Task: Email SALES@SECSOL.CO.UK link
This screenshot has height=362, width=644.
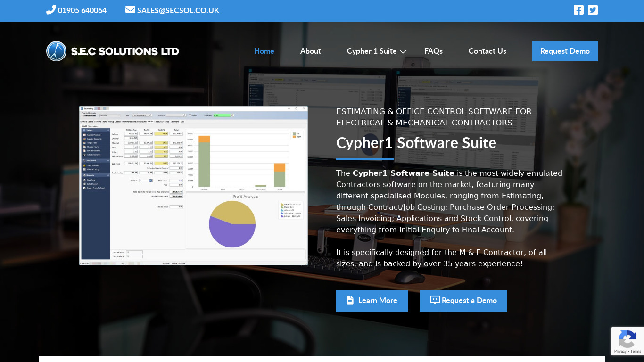Action: pos(178,10)
